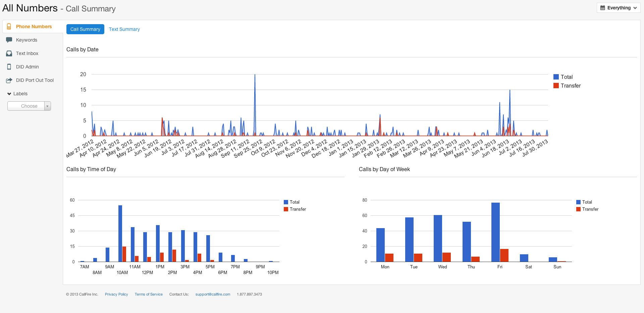The image size is (644, 313).
Task: Open the Everything date range dropdown
Action: click(x=619, y=8)
